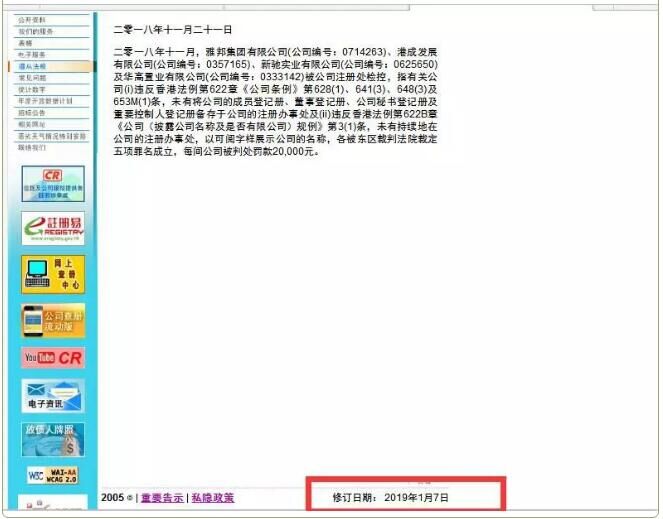Open 联络我们 in the sidebar menu
Viewport: 663px width, 519px height.
(32, 148)
